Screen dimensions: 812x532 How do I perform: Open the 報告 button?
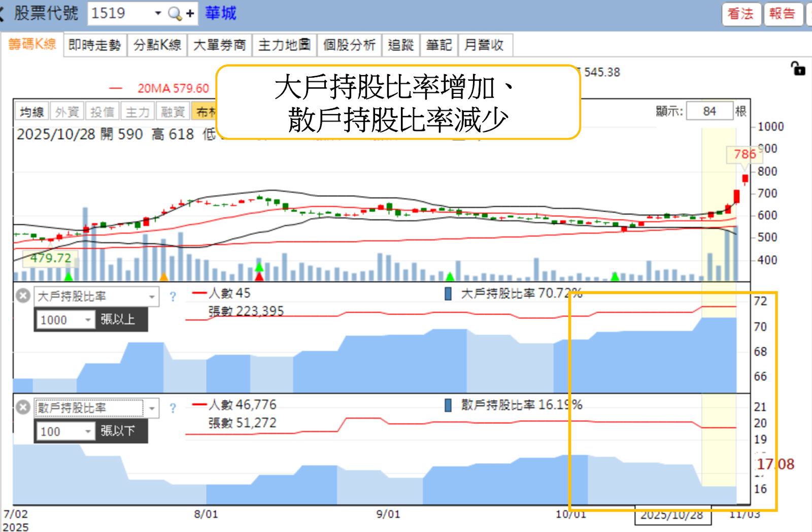click(784, 15)
